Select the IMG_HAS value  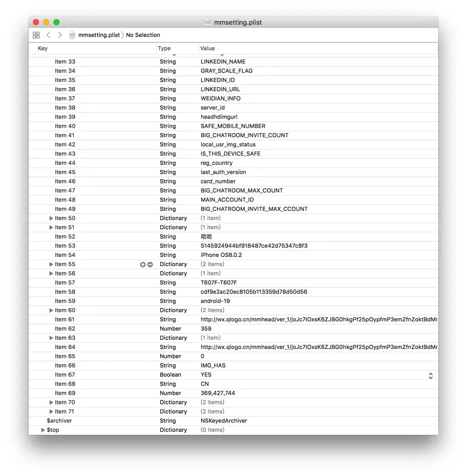click(213, 365)
